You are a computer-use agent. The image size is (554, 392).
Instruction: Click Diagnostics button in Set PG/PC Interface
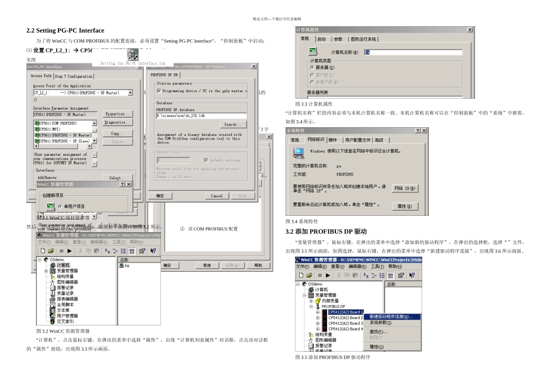(x=118, y=123)
